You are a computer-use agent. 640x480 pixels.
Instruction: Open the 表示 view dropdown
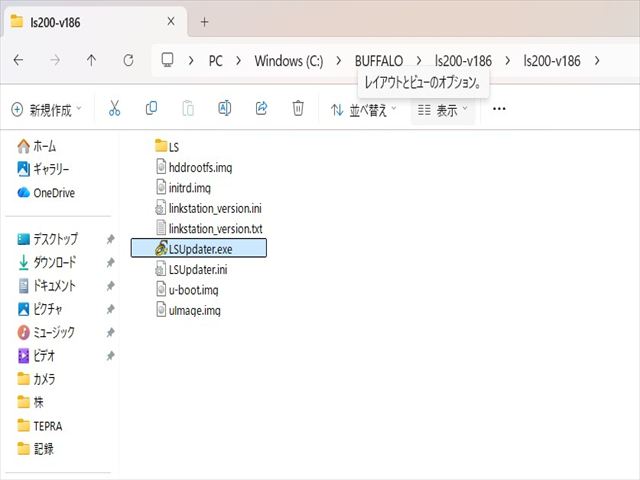(443, 109)
